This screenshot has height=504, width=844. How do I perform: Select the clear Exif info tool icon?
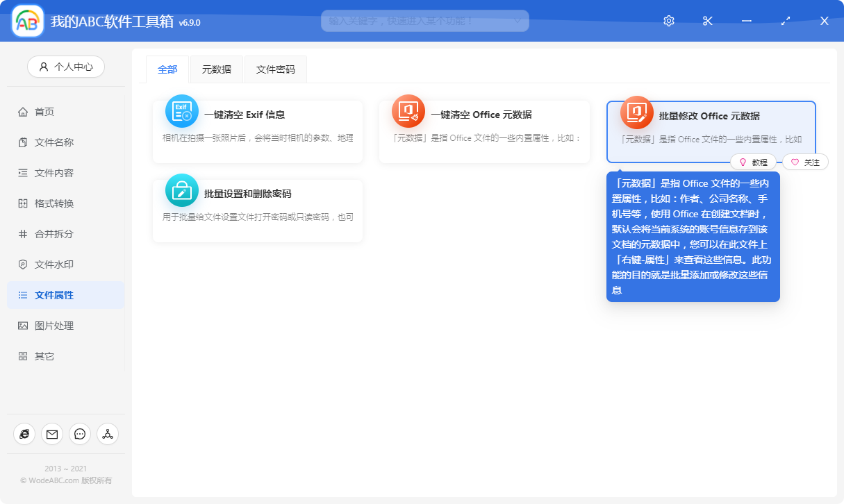[x=181, y=111]
